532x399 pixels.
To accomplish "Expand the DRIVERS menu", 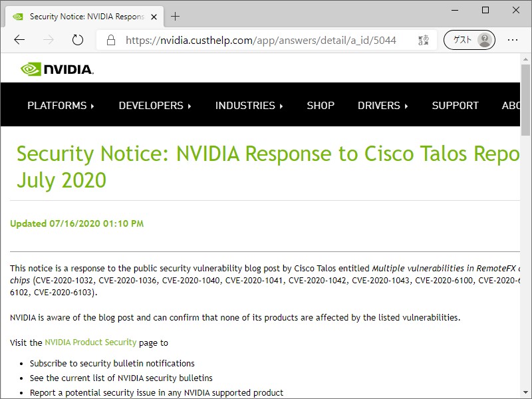I will coord(382,105).
